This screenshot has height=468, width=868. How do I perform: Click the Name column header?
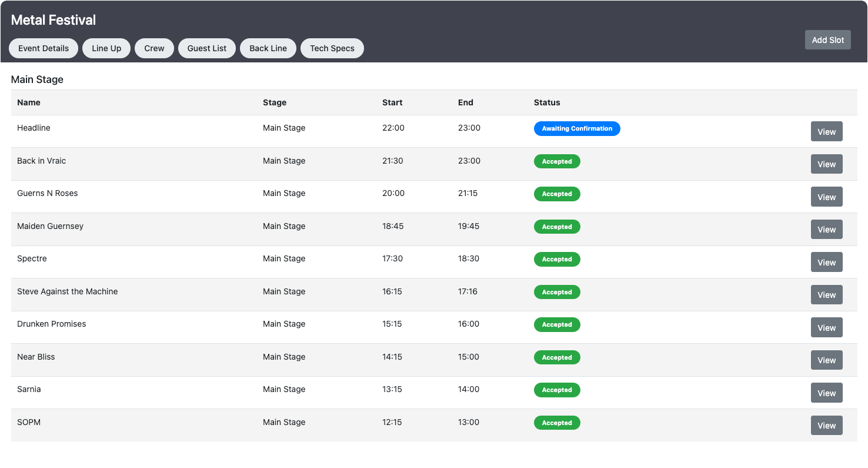point(29,102)
